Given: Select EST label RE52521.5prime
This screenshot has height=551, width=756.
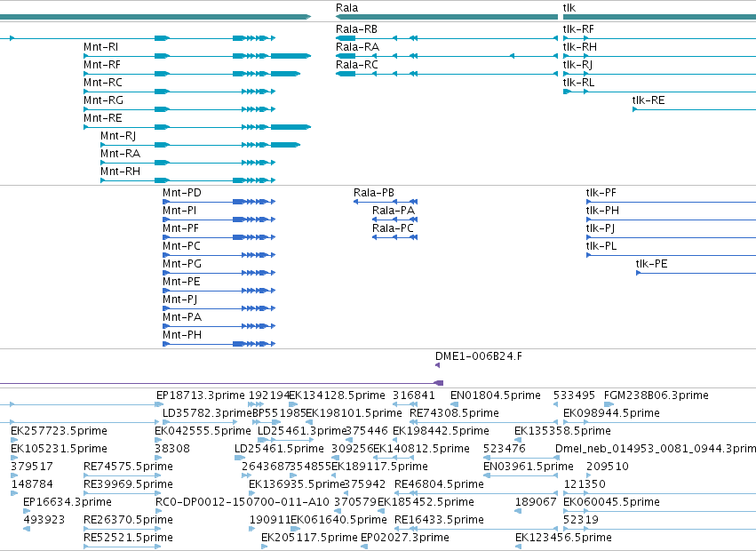Looking at the screenshot, I should [x=128, y=538].
